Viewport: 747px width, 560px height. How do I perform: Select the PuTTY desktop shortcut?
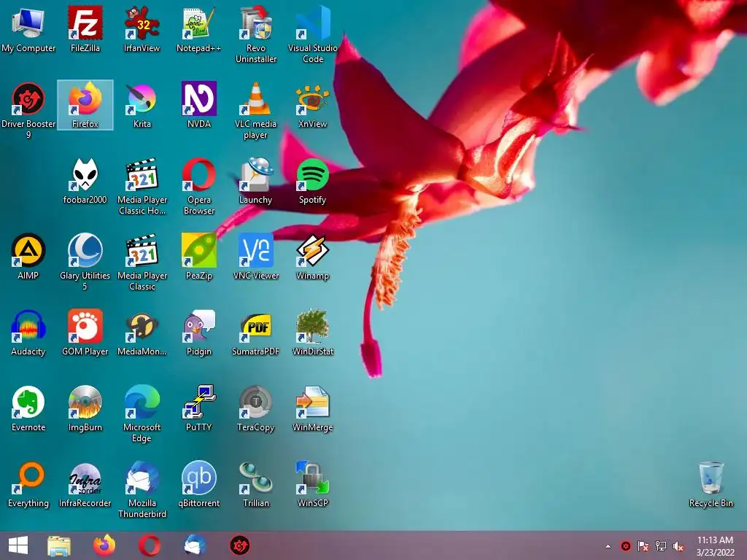(198, 408)
